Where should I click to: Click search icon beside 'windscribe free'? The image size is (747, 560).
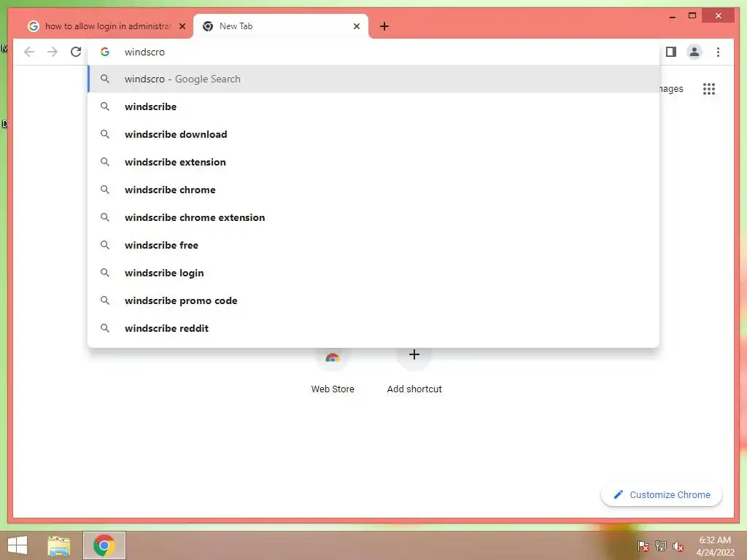[105, 245]
